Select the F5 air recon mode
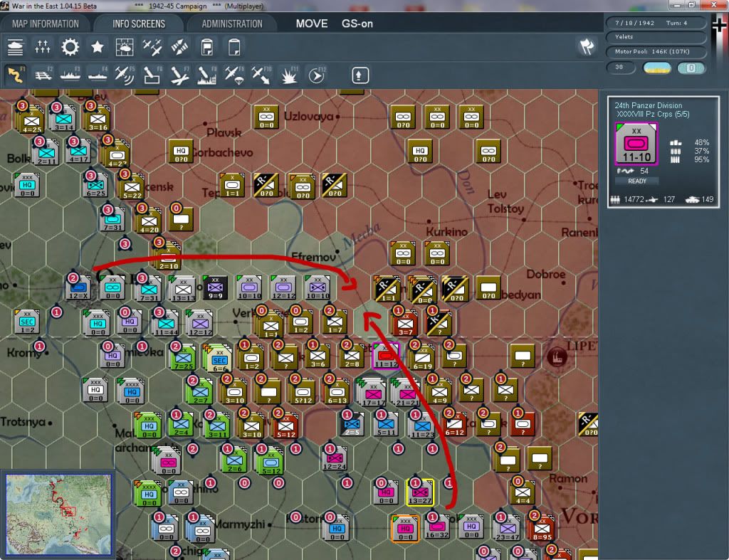The width and height of the screenshot is (729, 560). point(125,75)
